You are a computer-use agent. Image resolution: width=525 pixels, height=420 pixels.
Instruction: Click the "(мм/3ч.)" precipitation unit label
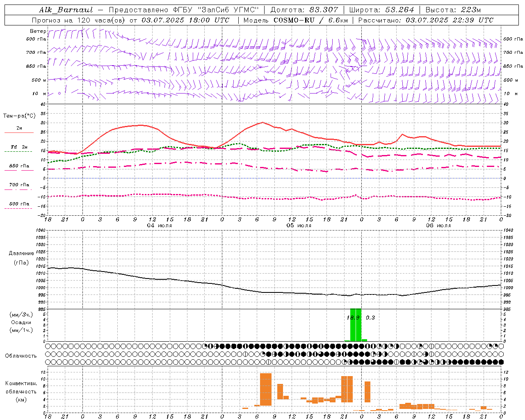21,315
